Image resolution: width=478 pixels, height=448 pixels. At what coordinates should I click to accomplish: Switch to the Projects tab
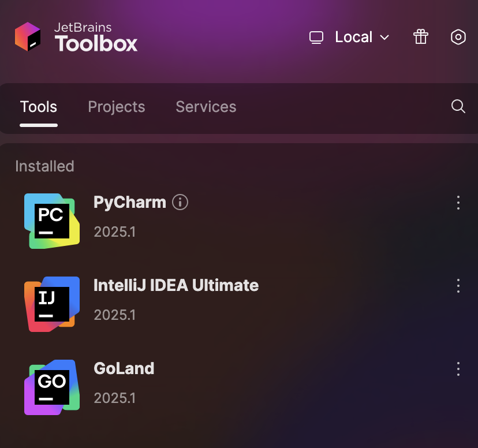117,107
